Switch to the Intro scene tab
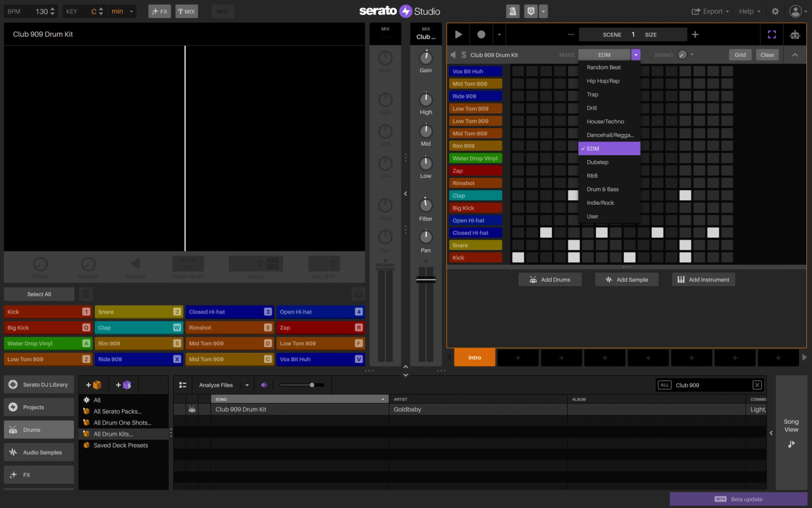The height and width of the screenshot is (508, 812). [474, 357]
